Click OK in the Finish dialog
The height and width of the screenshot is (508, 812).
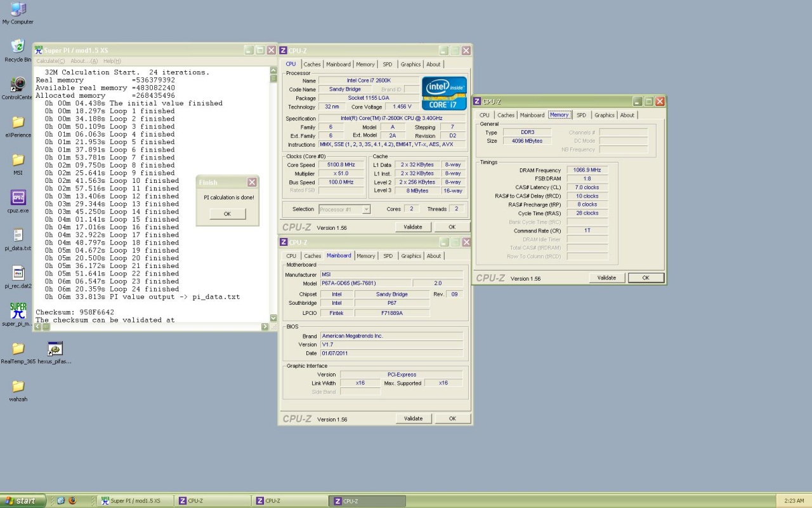click(x=227, y=214)
